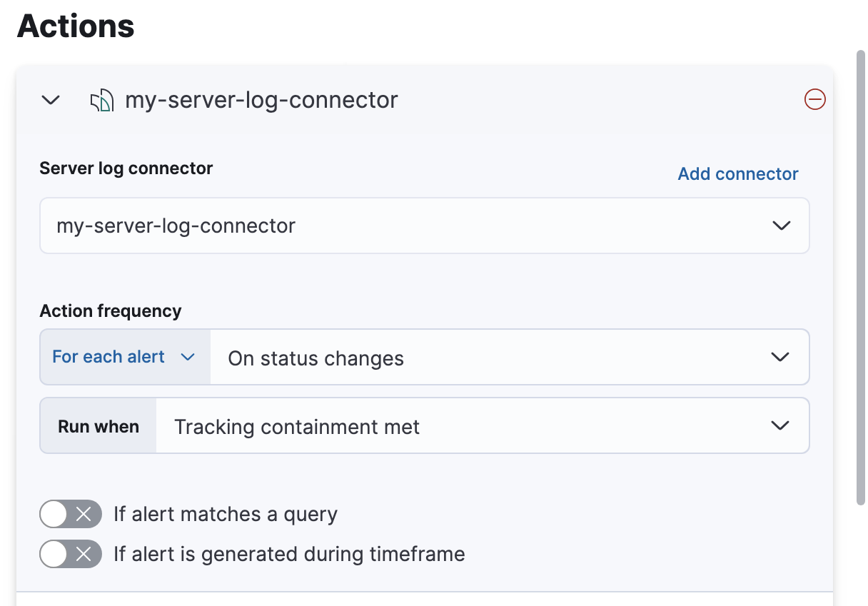Remove the my-server-log-connector action
This screenshot has height=606, width=868.
[814, 100]
